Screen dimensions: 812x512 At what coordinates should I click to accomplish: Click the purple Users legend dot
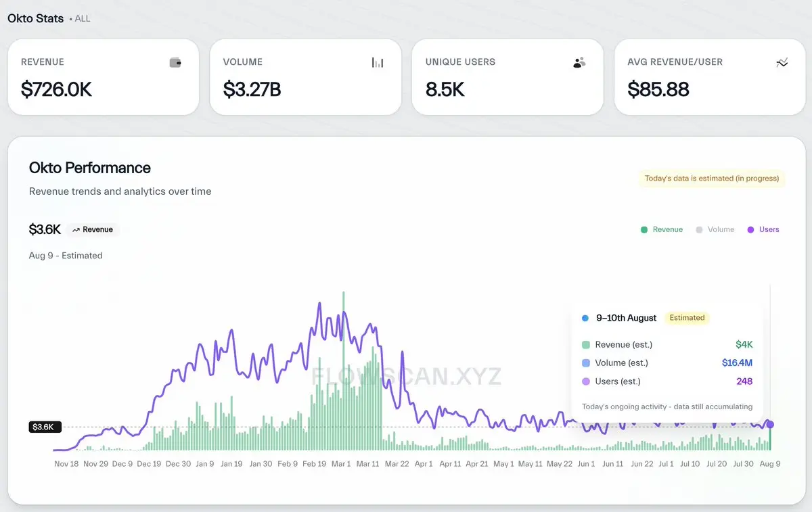click(750, 230)
